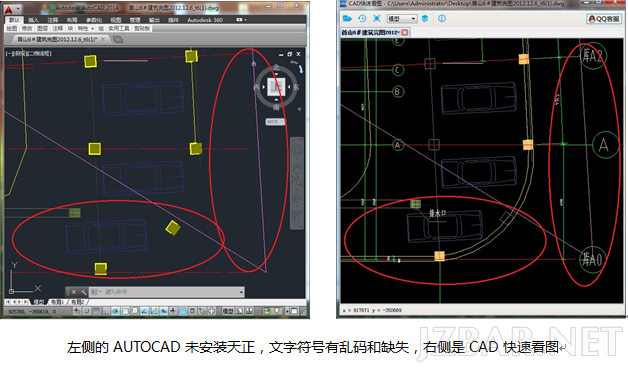The width and height of the screenshot is (628, 368).
Task: Open file with folder icon in CAD快速看图
Action: (x=347, y=18)
